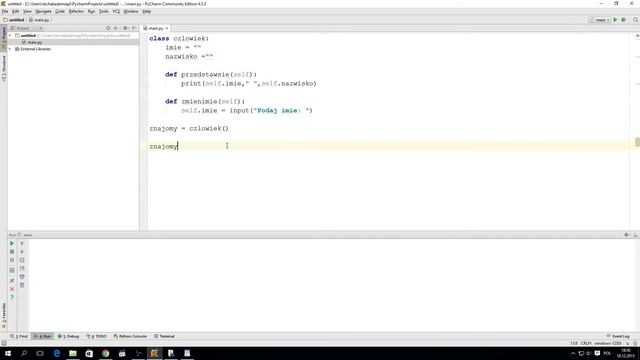640x360 pixels.
Task: Open the File menu
Action: (5, 11)
